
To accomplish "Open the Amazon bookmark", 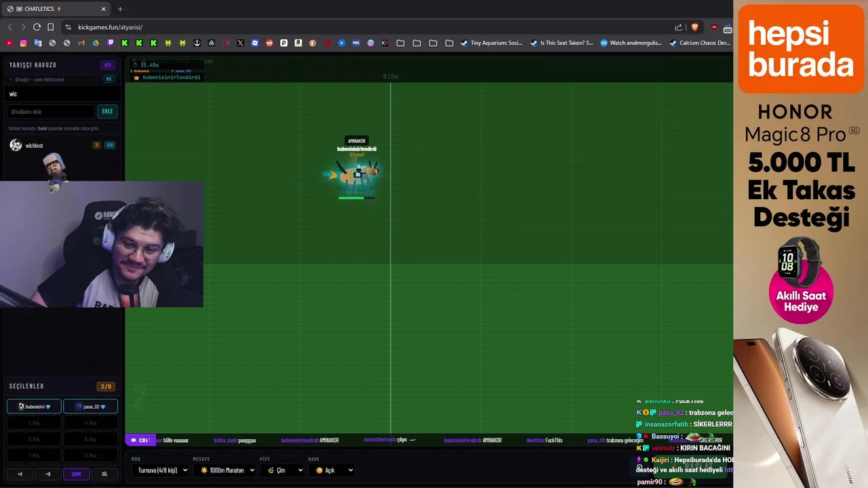I will point(298,43).
